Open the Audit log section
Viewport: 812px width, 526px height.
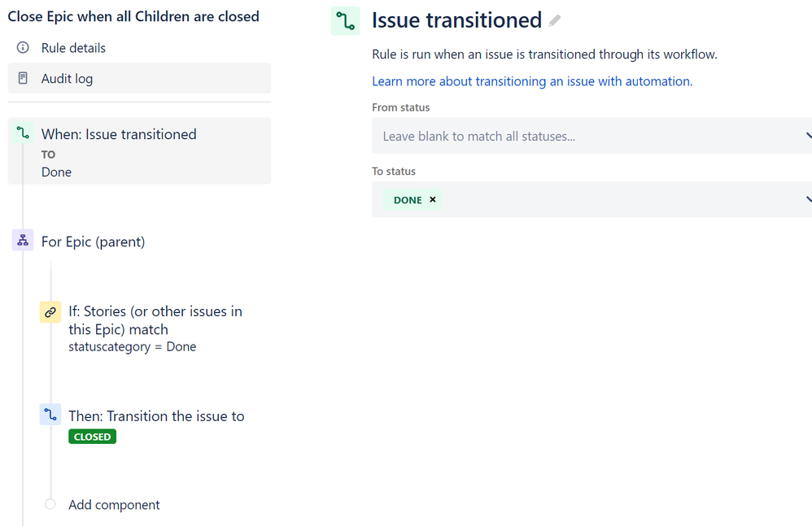point(68,77)
